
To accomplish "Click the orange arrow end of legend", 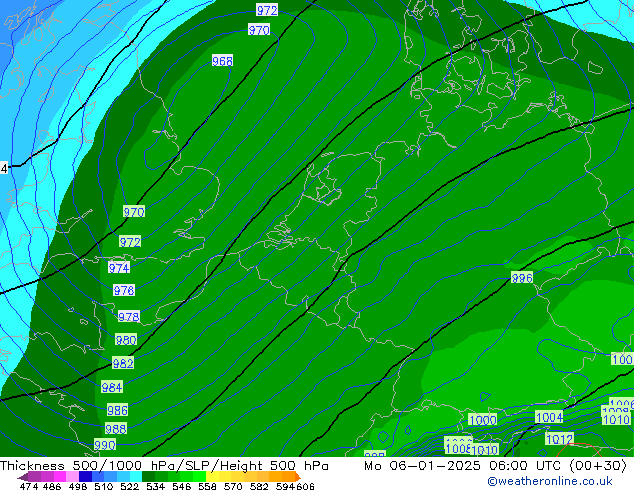I will [x=298, y=477].
